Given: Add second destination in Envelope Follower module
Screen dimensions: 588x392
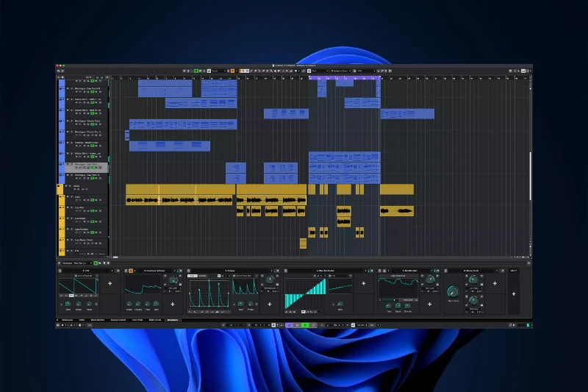Looking at the screenshot, I should [173, 304].
